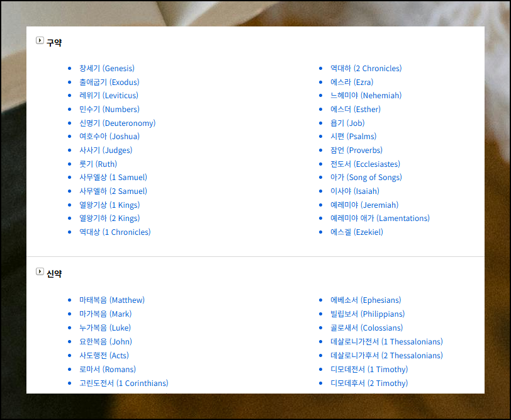
Task: Select 욥기 (Job) link
Action: [347, 123]
